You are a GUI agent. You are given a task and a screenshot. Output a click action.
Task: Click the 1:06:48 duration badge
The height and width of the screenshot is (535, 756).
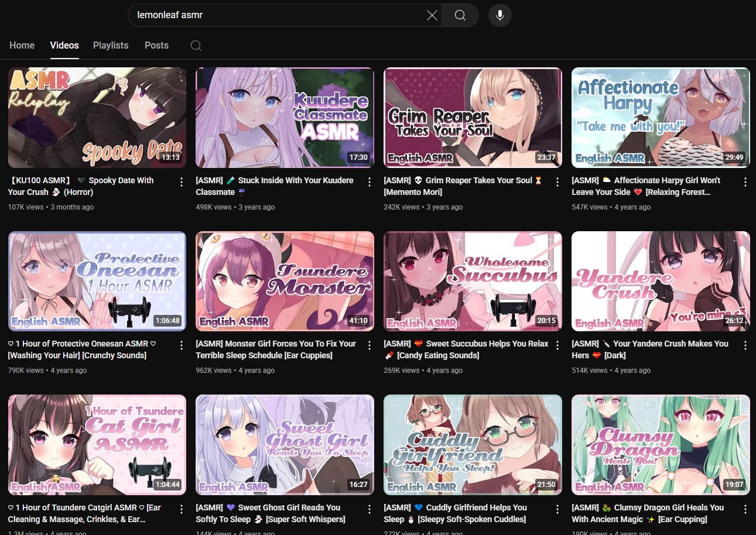(x=167, y=321)
